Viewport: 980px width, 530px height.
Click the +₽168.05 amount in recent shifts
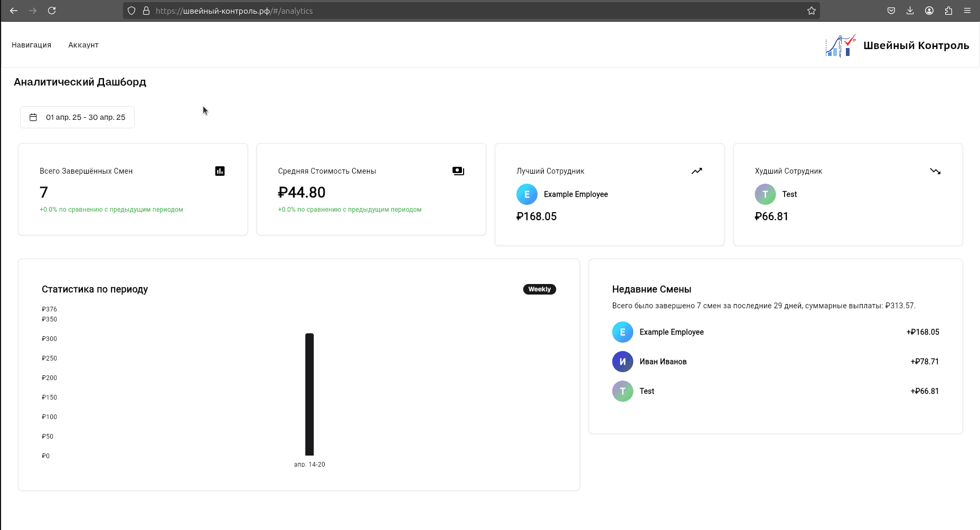pos(923,332)
